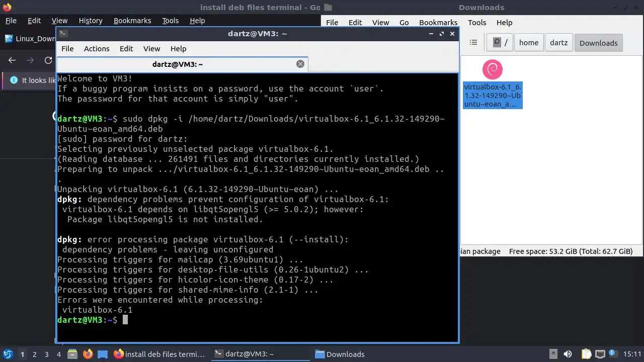The width and height of the screenshot is (644, 362).
Task: Click Downloads path bar button
Action: 598,43
